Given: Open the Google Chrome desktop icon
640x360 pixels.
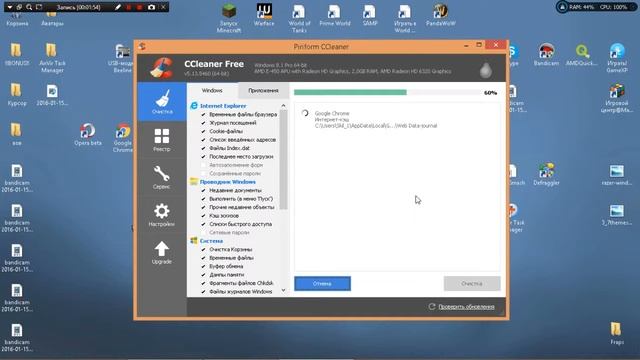Looking at the screenshot, I should click(x=122, y=138).
